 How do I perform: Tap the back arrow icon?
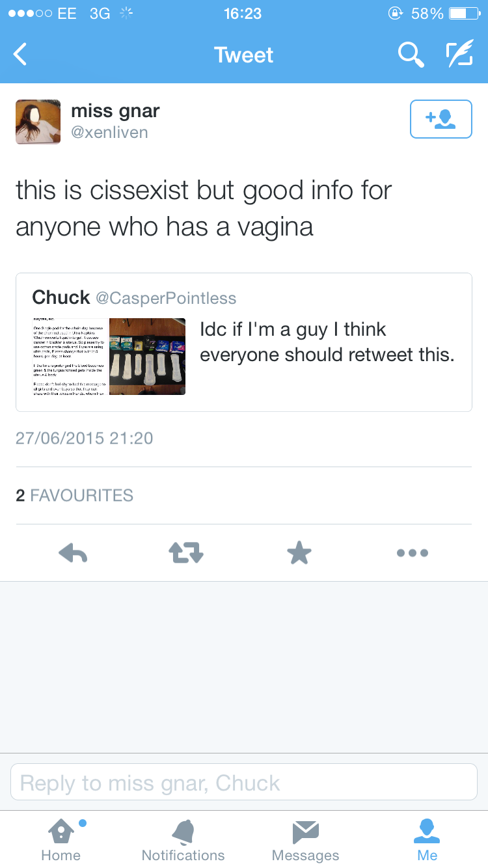[x=21, y=55]
